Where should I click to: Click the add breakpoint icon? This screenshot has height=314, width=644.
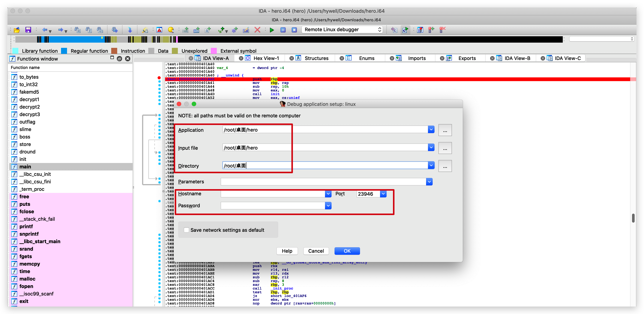[x=431, y=30]
